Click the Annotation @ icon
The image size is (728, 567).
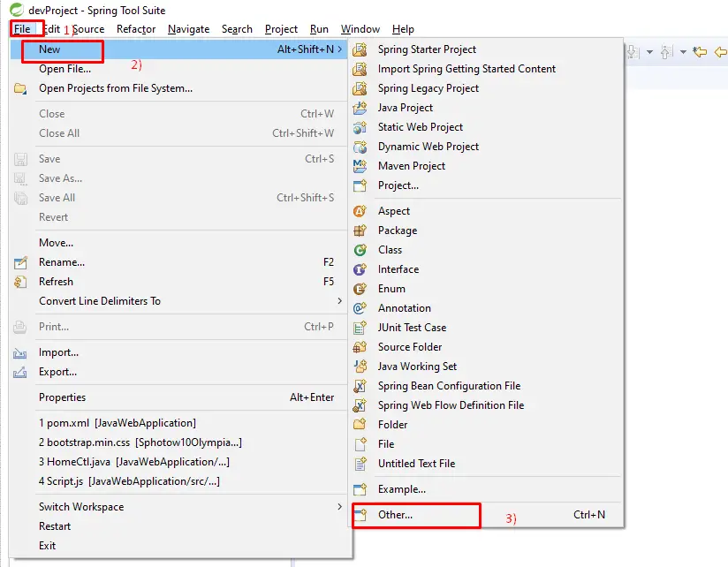(x=360, y=308)
